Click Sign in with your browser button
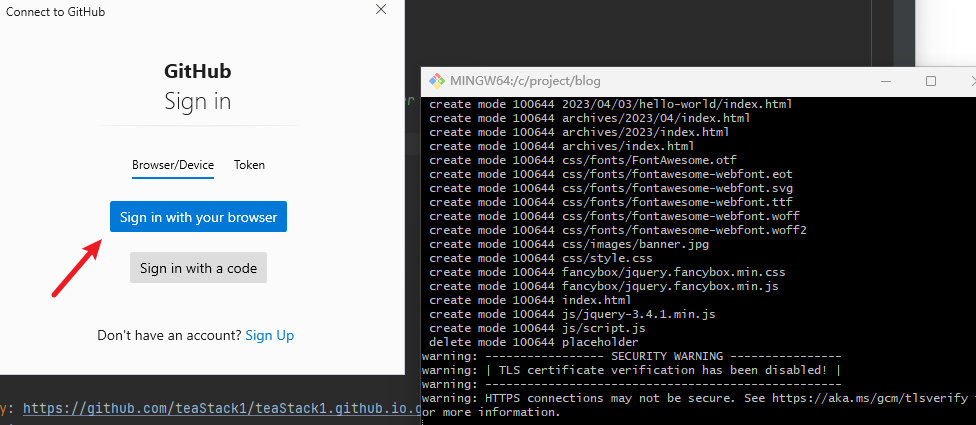The height and width of the screenshot is (425, 976). (x=198, y=217)
